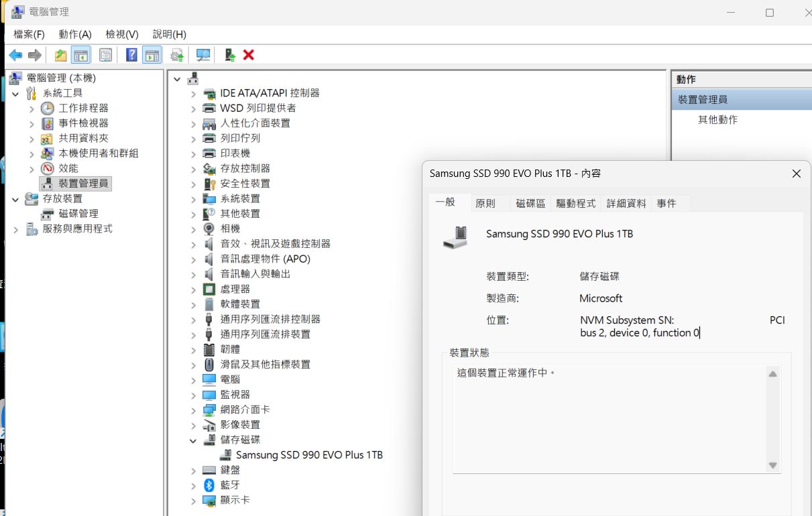
Task: Select Samsung SSD 990 EVO Plus 1TB device
Action: (x=309, y=455)
